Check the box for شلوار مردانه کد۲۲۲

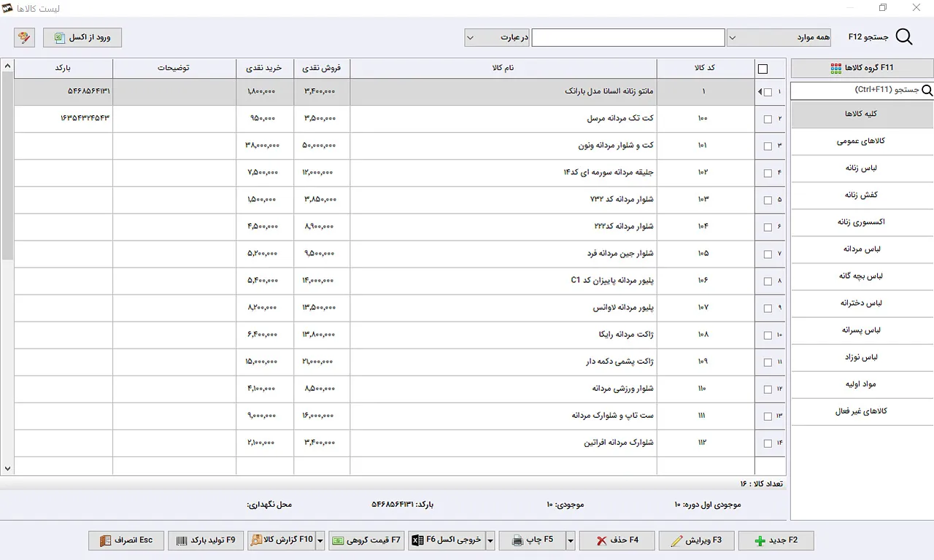[x=768, y=227]
